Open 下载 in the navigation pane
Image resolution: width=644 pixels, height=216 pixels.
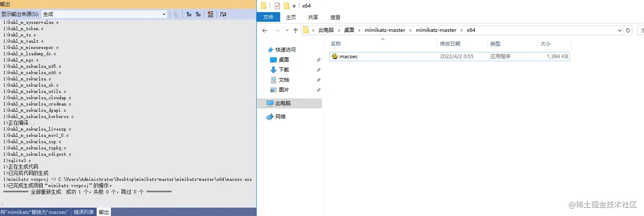pos(284,69)
